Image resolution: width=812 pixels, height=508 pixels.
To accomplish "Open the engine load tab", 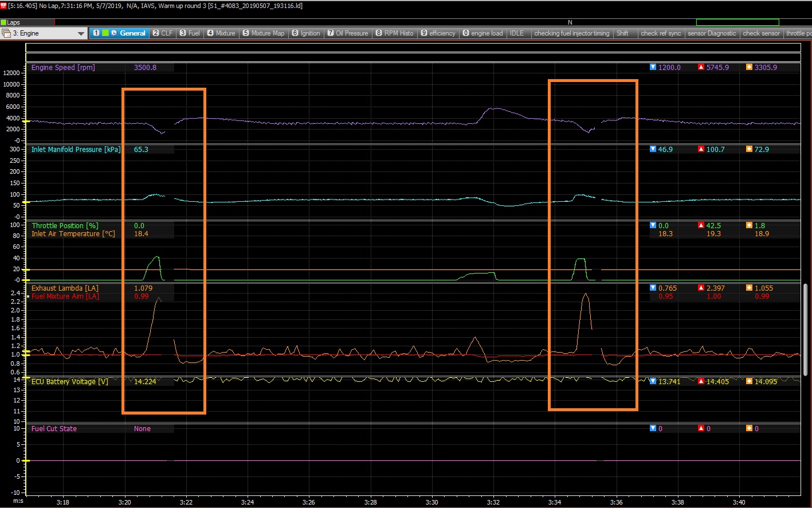I will 483,33.
